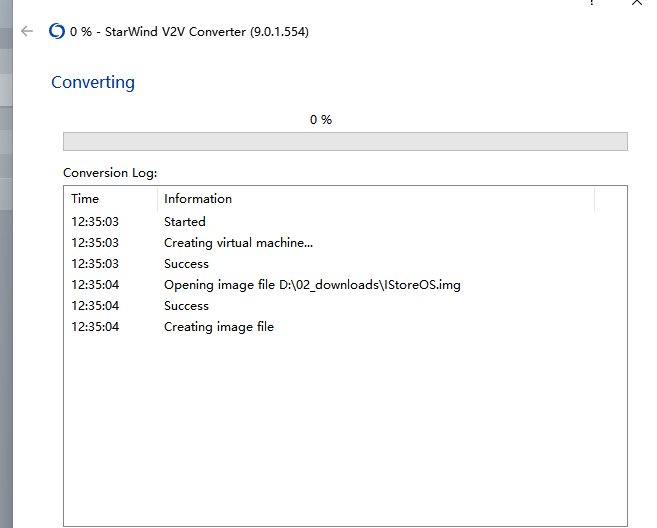Click the Conversion Log label
The width and height of the screenshot is (657, 528).
[110, 172]
